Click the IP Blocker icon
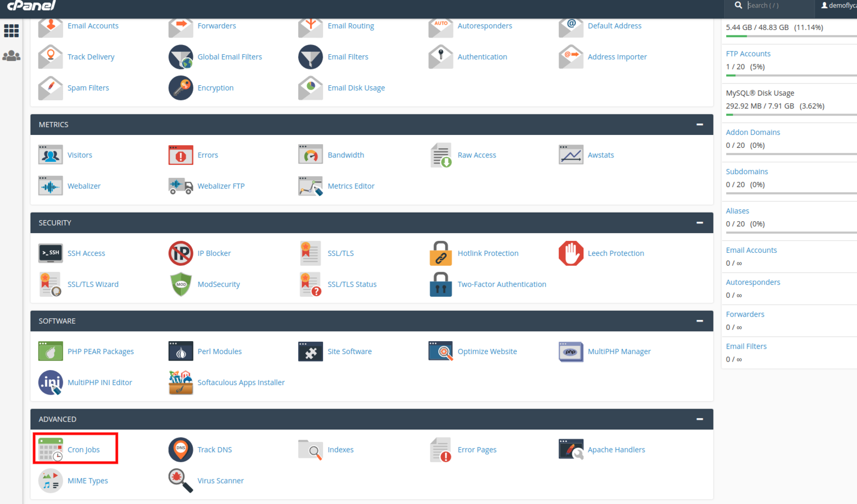 click(181, 253)
